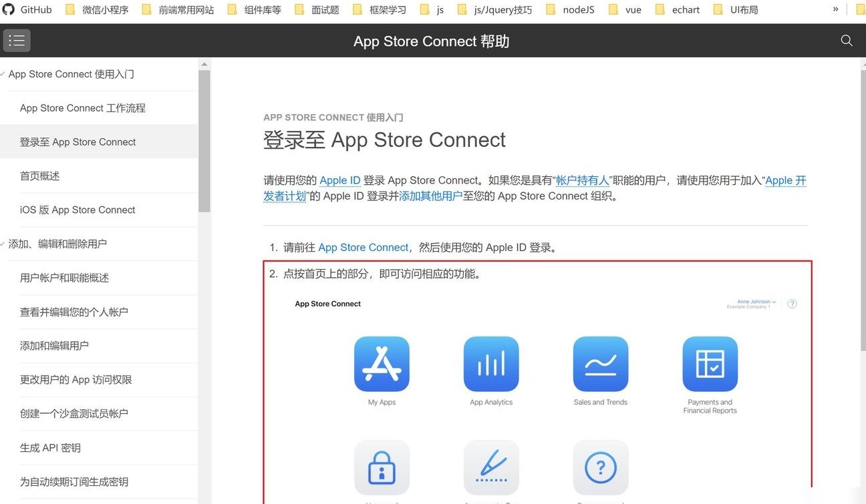866x504 pixels.
Task: Follow the 添加其他用户 link
Action: point(431,196)
